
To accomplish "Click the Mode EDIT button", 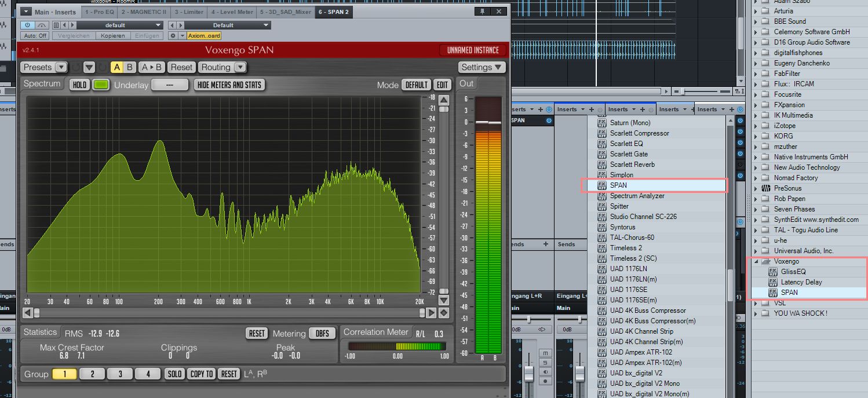I will tap(443, 85).
